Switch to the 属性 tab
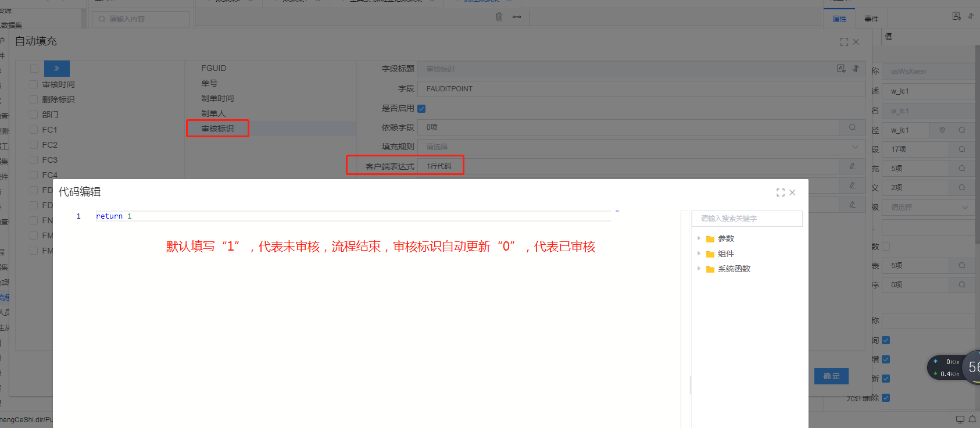The width and height of the screenshot is (980, 428). coord(839,19)
